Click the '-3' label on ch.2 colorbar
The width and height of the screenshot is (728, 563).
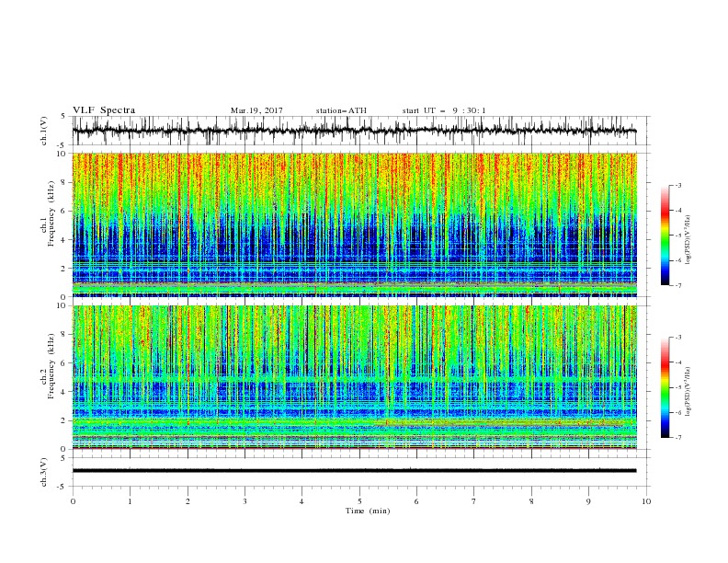pos(677,338)
